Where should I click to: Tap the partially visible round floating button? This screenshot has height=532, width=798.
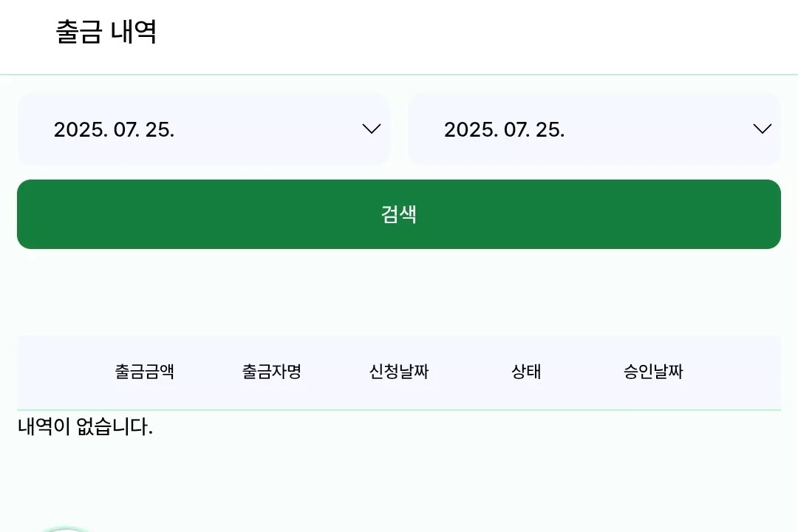click(x=66, y=530)
